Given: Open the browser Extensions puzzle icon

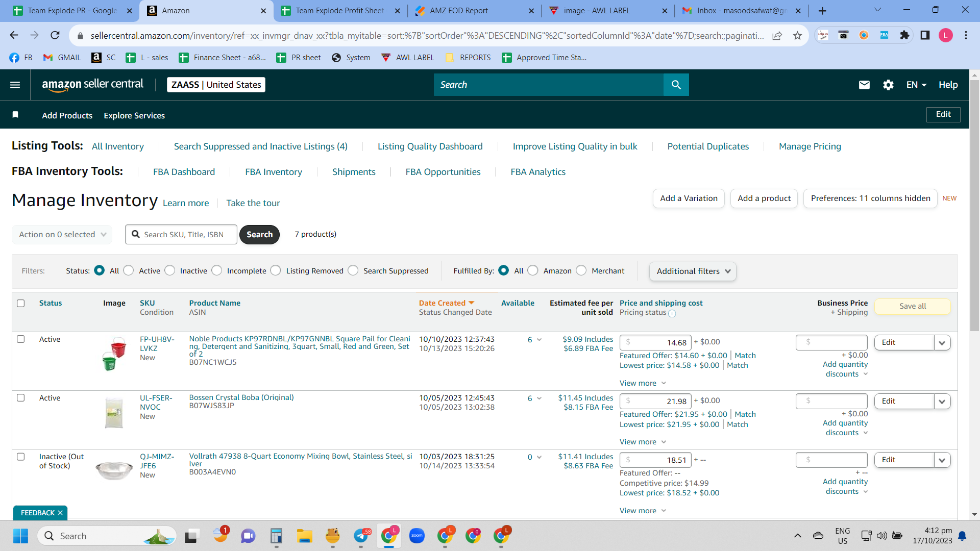Looking at the screenshot, I should [x=904, y=35].
